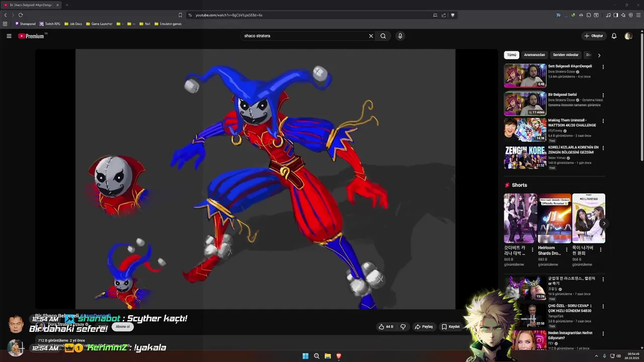Click the address bar URL
The height and width of the screenshot is (362, 644).
(229, 15)
